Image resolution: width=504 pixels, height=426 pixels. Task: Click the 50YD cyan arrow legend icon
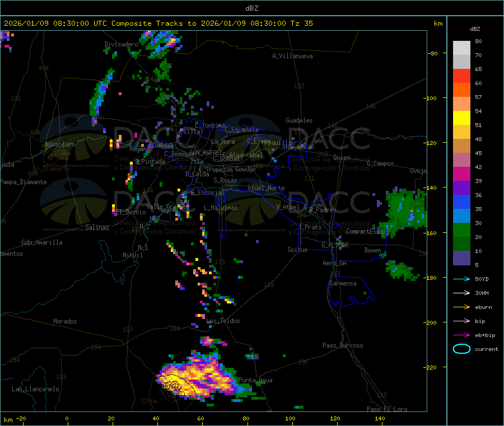(x=461, y=279)
